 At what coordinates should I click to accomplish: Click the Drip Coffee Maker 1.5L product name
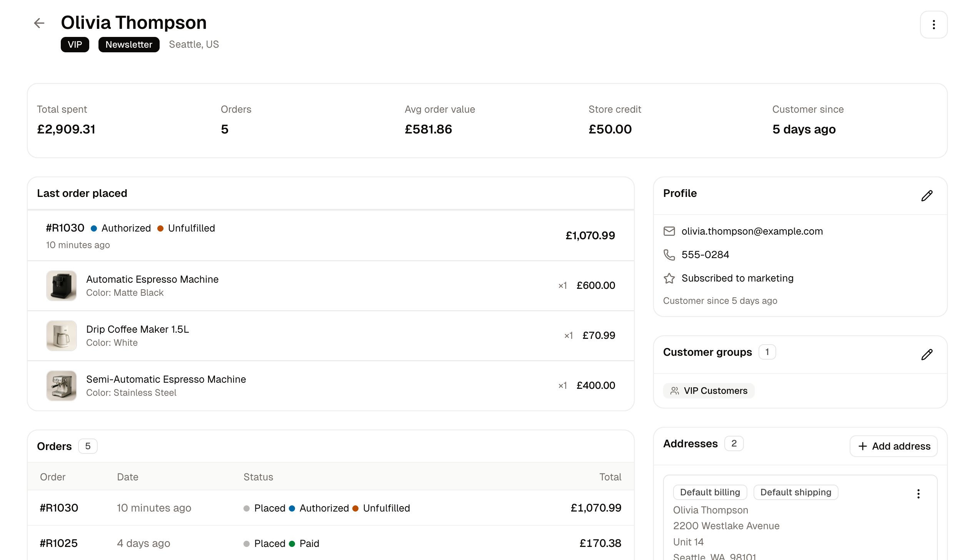137,329
